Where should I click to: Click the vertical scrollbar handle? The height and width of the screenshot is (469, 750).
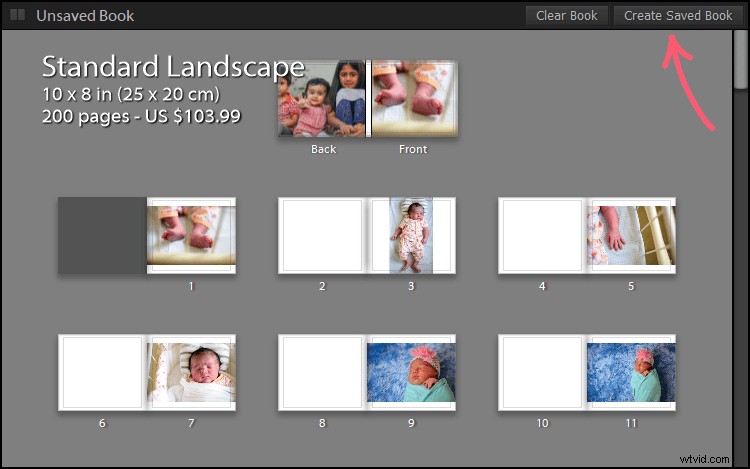[741, 59]
